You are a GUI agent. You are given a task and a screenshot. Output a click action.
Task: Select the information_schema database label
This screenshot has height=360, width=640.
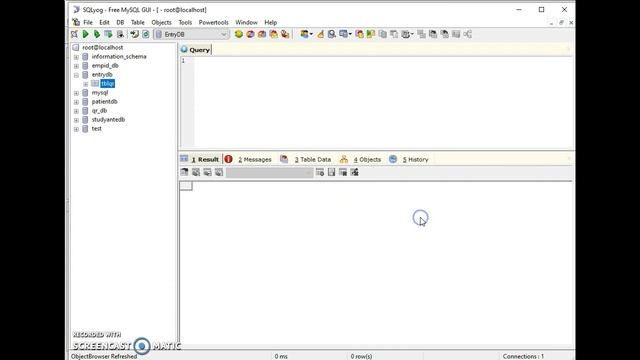119,56
